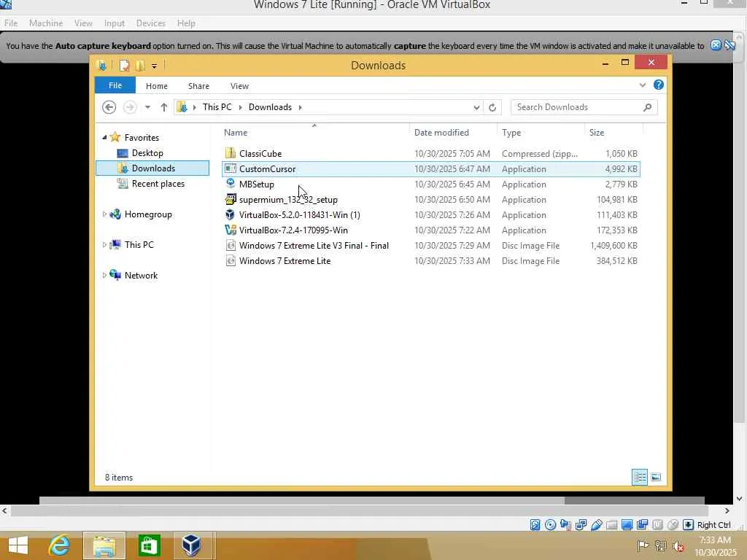Image resolution: width=747 pixels, height=560 pixels.
Task: Click the search magnifier icon
Action: (648, 107)
